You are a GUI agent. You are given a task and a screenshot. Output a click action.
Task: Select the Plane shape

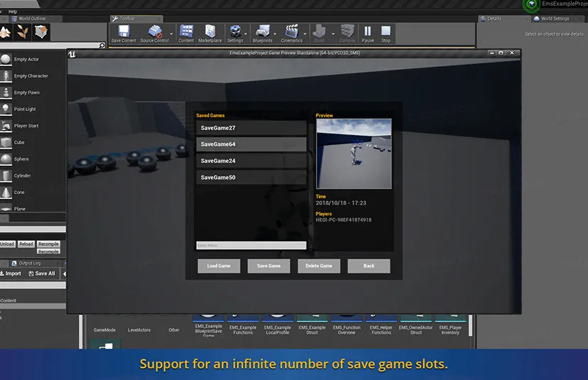[33, 209]
